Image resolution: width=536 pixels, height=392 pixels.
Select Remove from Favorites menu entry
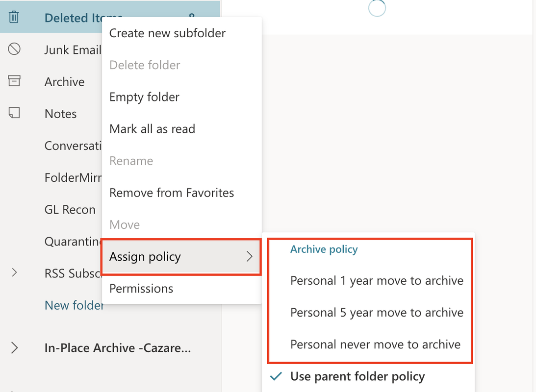171,193
